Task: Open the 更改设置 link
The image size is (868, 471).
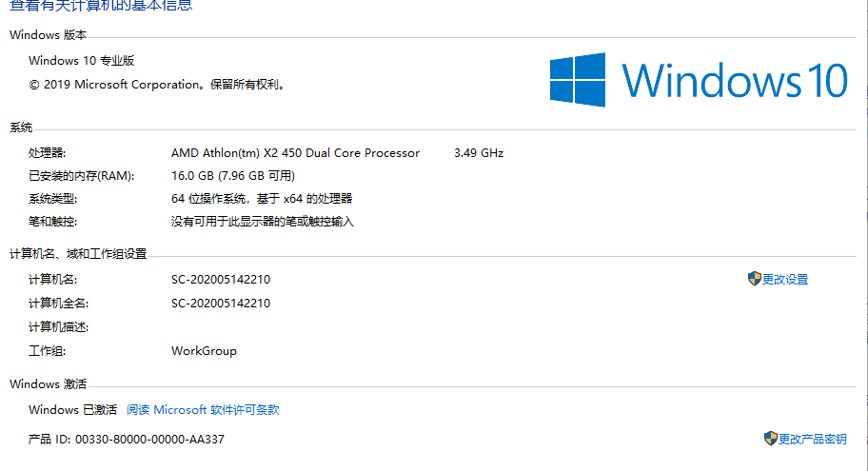Action: point(785,280)
